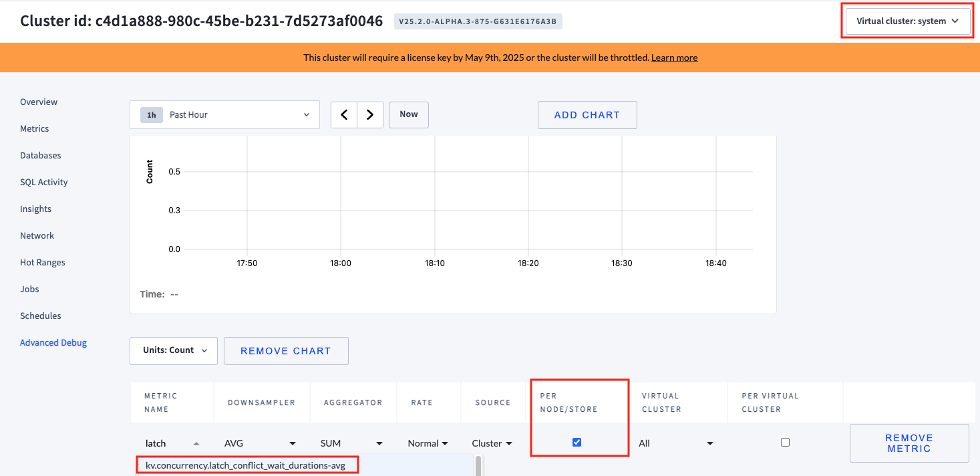Image resolution: width=980 pixels, height=476 pixels.
Task: Open the Normal rate dropdown
Action: tap(428, 443)
